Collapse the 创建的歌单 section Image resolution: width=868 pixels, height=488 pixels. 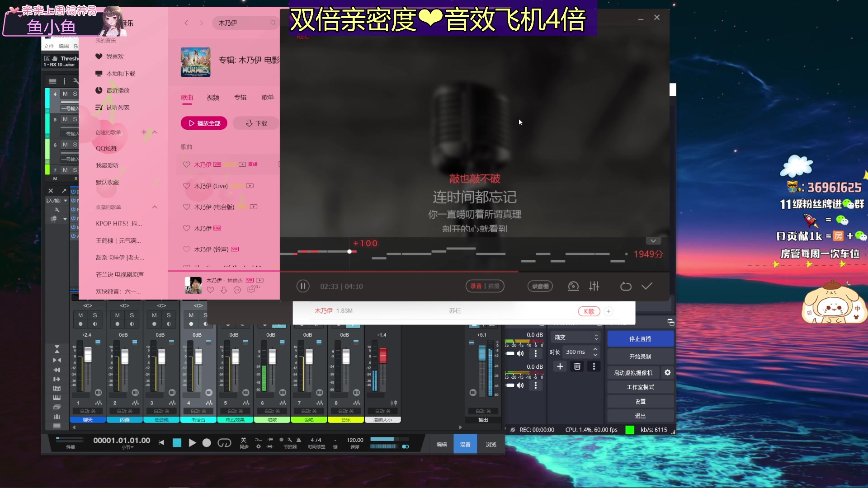click(x=155, y=132)
